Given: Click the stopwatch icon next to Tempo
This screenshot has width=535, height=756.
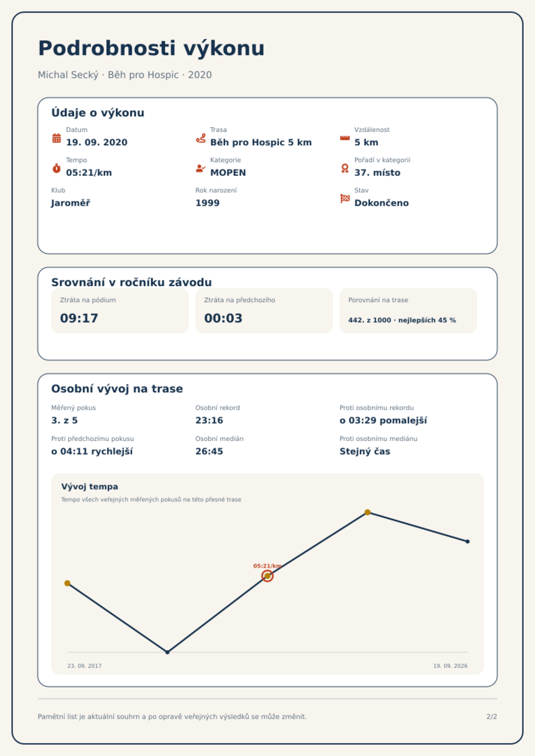Looking at the screenshot, I should coord(57,168).
